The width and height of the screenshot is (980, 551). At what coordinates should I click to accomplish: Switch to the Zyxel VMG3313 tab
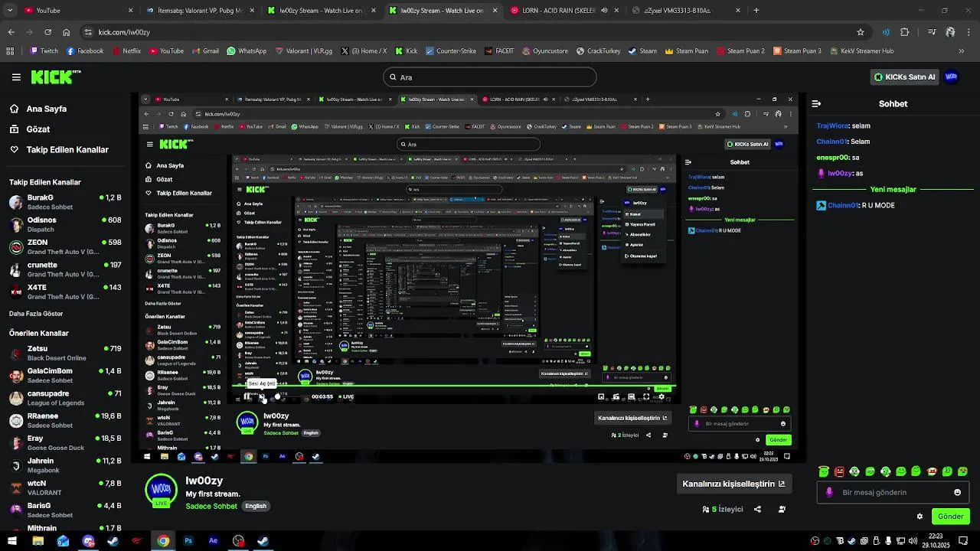[x=686, y=11]
